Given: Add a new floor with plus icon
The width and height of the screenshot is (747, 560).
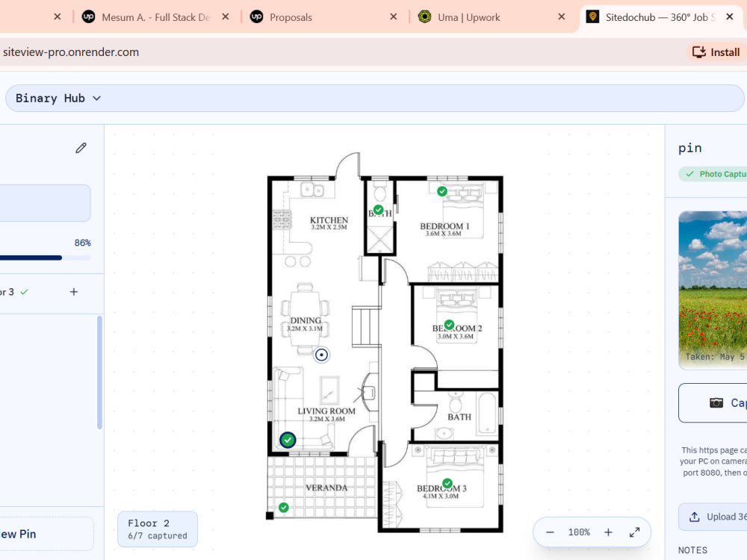Looking at the screenshot, I should (x=74, y=292).
